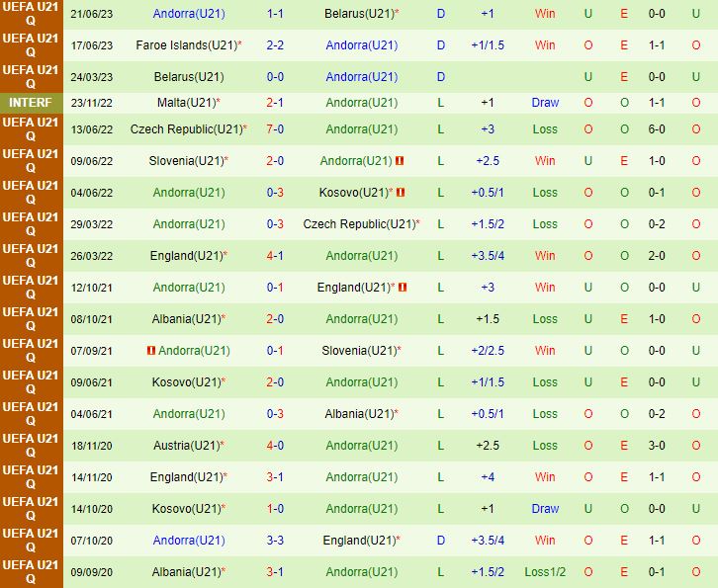Click the 4-1 score on 26/03/22
The height and width of the screenshot is (588, 718).
pyautogui.click(x=275, y=256)
